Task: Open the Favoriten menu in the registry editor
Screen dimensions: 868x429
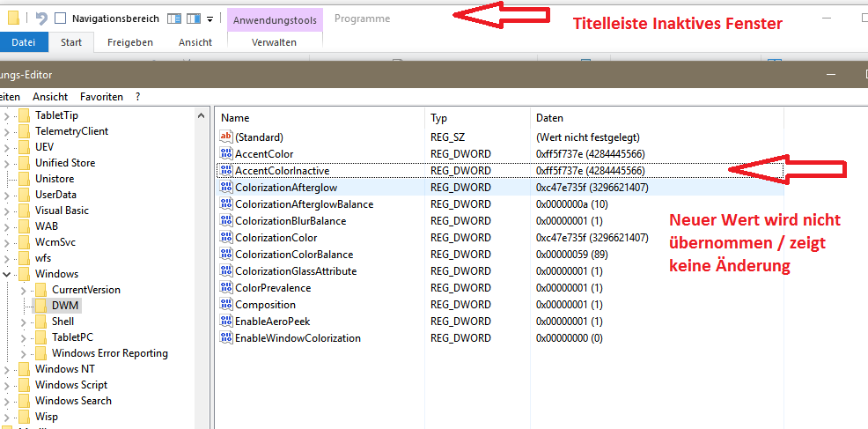Action: coord(101,97)
